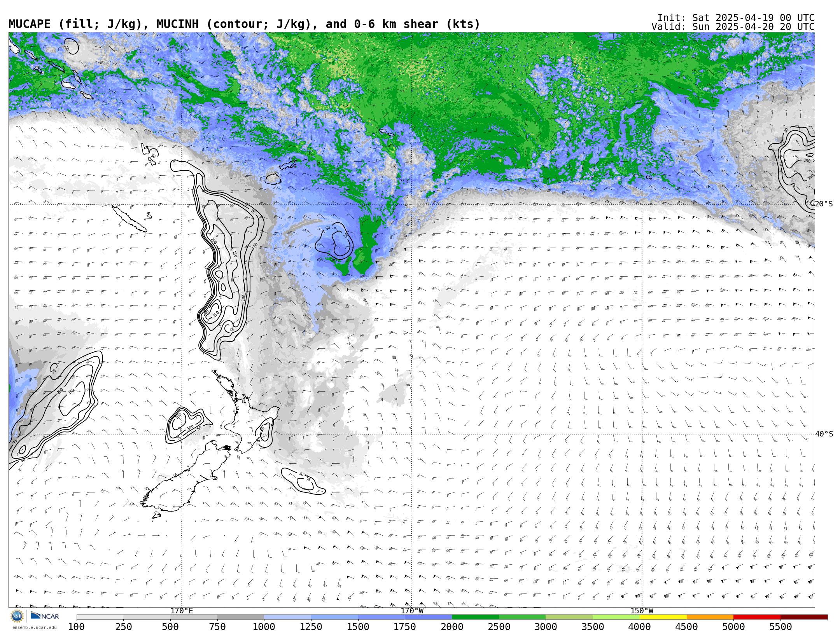Click the 40°S latitude label
This screenshot has height=632, width=840.
coord(824,434)
